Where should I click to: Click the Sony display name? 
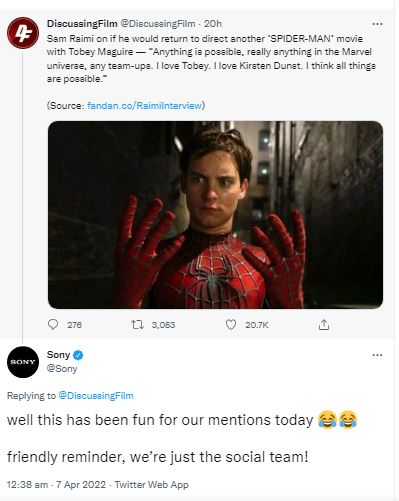tap(58, 355)
